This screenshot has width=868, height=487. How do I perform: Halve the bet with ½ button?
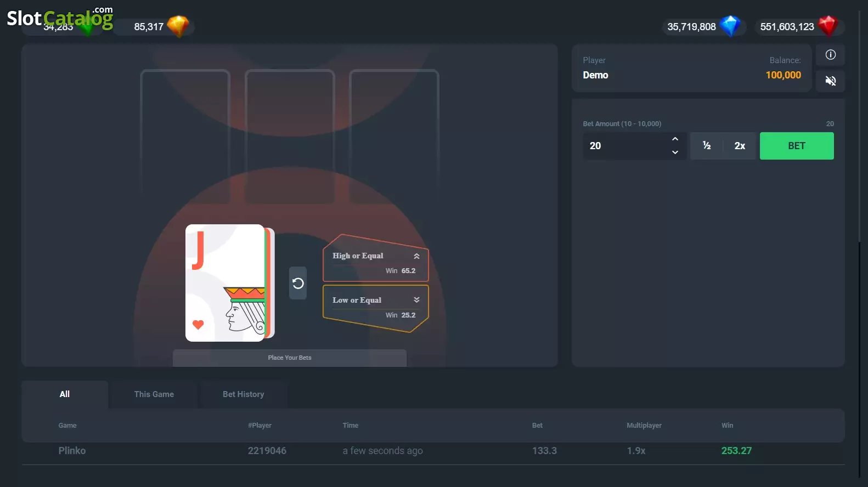tap(707, 146)
